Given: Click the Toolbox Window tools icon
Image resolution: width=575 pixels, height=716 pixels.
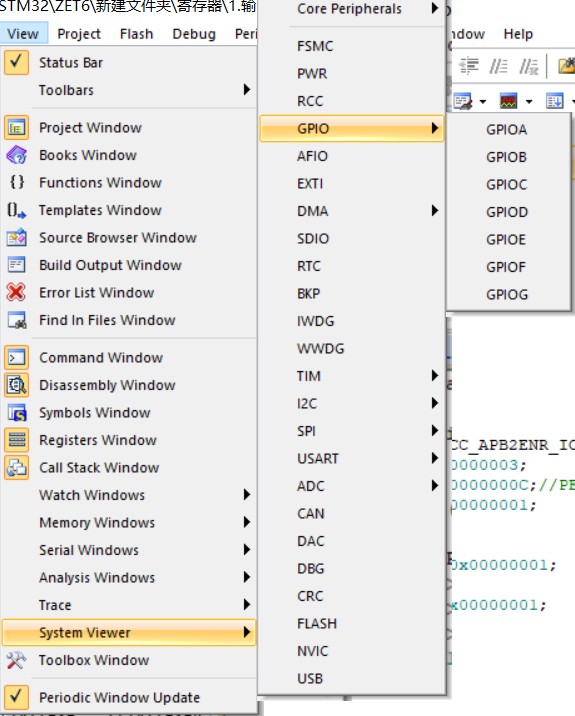Looking at the screenshot, I should (16, 660).
